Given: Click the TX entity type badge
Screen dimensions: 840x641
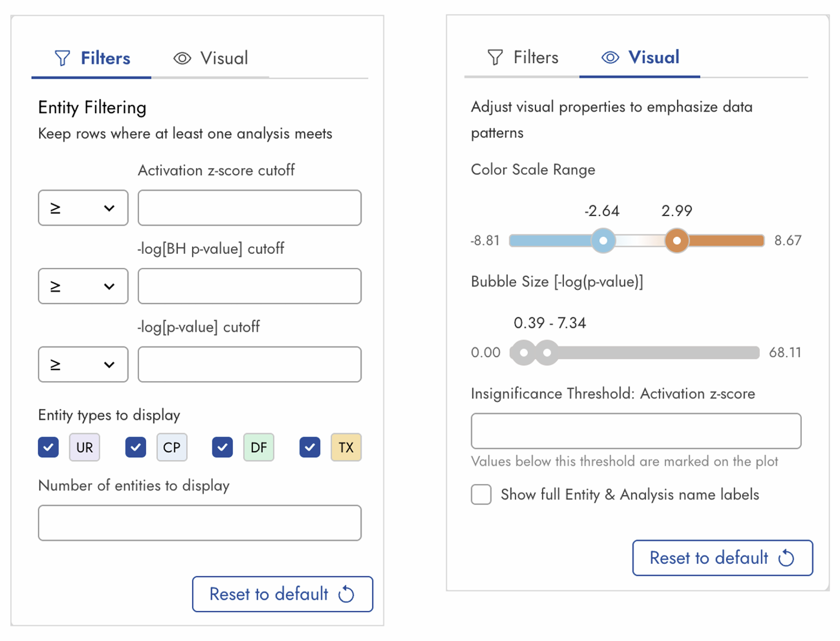Looking at the screenshot, I should tap(346, 447).
